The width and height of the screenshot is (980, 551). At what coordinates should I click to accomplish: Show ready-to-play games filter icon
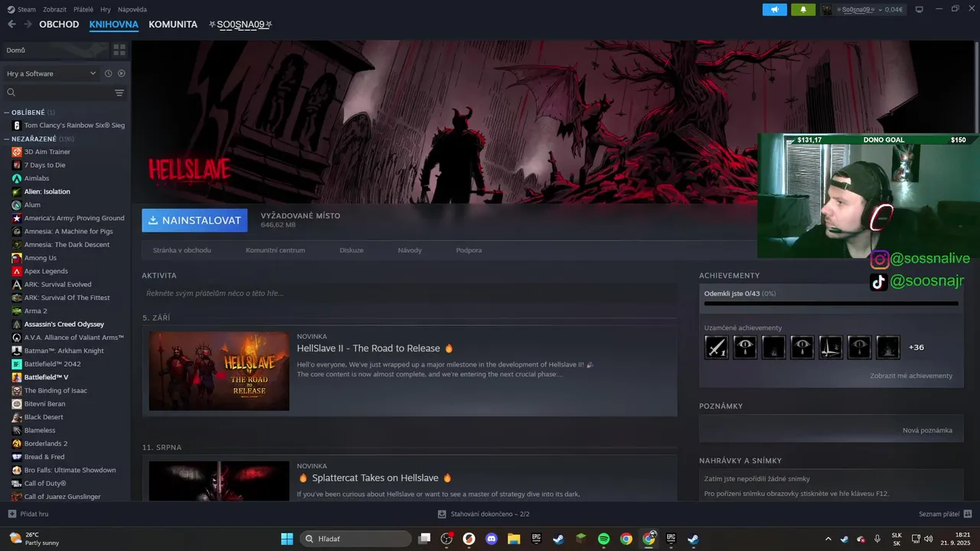[121, 73]
